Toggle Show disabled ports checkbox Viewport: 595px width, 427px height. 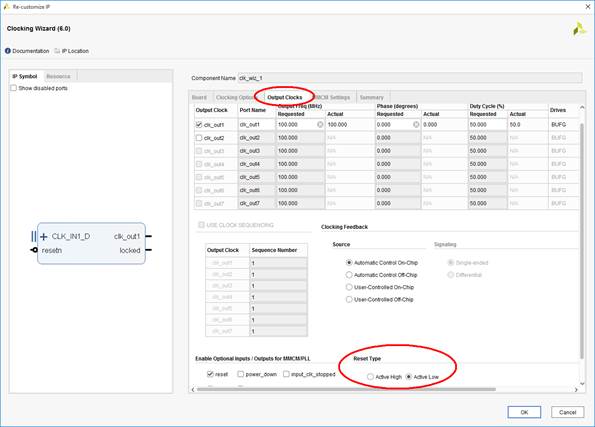tap(14, 88)
